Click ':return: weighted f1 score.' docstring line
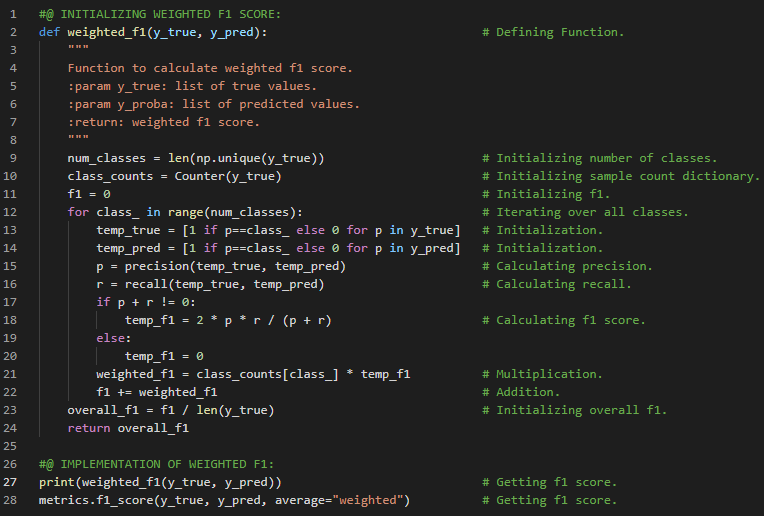This screenshot has width=764, height=516. (163, 122)
